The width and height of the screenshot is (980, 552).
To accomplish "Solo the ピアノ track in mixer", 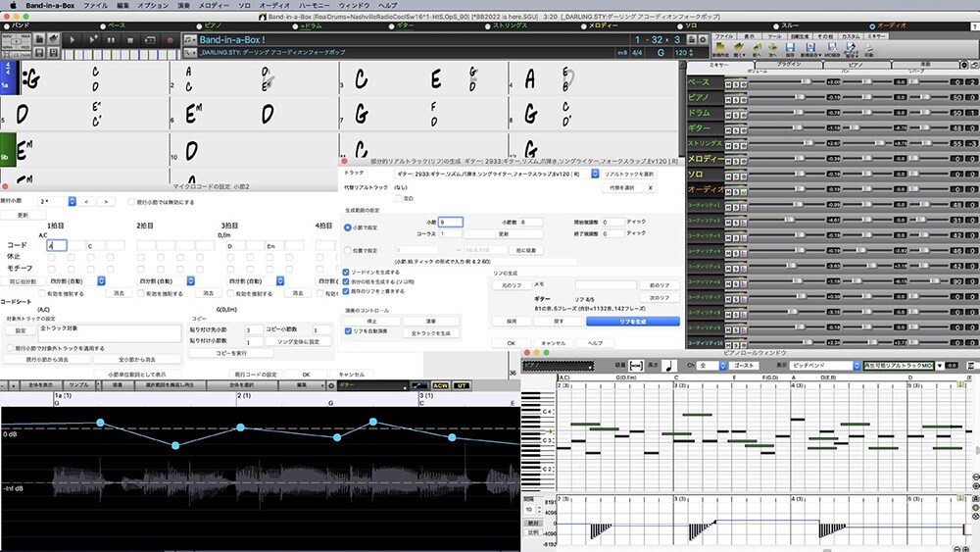I will 736,99.
